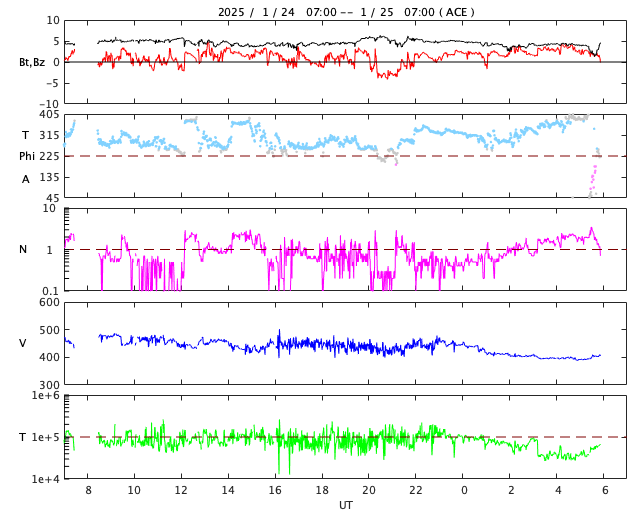The image size is (640, 512).
Task: Click the '-5' tick in Bt,Bz panel
Action: coord(53,83)
